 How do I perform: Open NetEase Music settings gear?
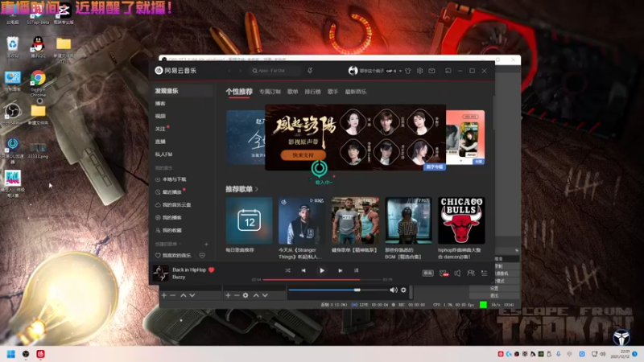(x=419, y=71)
